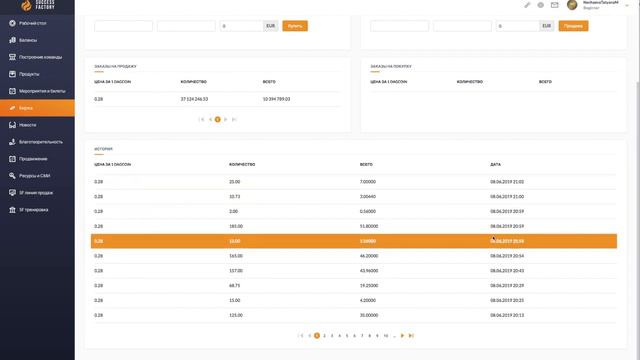Click the Продать sell button
Screen dimensions: 640x360
[573, 26]
